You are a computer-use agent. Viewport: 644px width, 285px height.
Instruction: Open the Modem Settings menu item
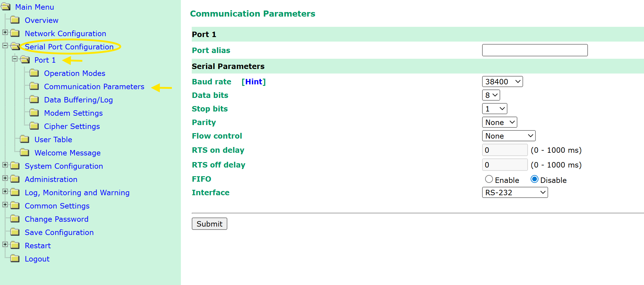coord(73,113)
